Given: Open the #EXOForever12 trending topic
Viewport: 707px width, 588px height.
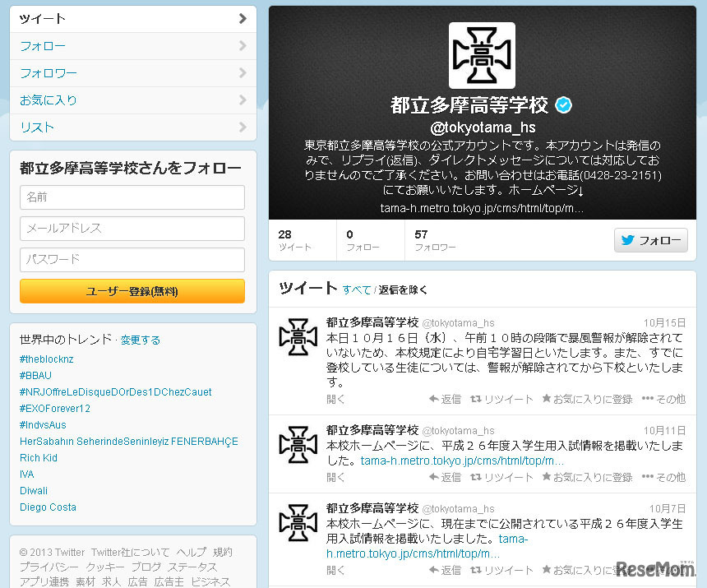Looking at the screenshot, I should [54, 408].
